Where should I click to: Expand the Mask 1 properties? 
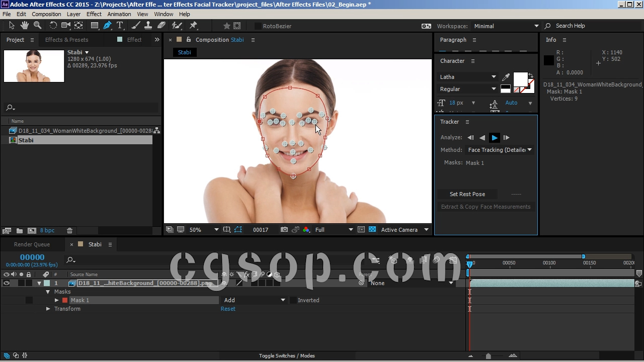click(x=57, y=300)
